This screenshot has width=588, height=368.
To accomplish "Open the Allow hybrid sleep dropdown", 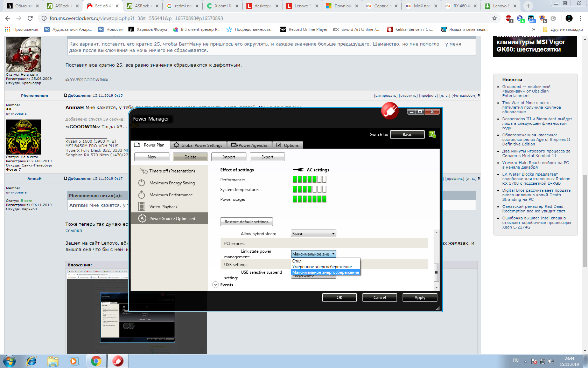I will click(x=314, y=234).
